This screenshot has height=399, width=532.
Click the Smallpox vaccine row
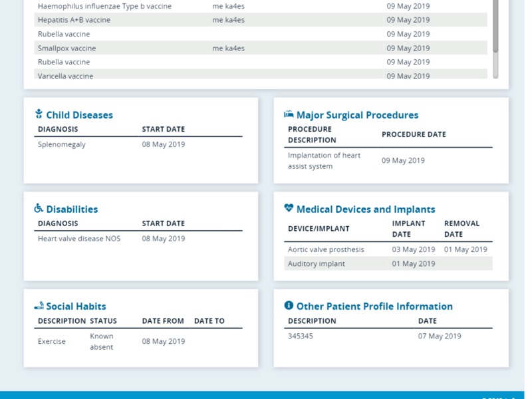click(x=261, y=48)
